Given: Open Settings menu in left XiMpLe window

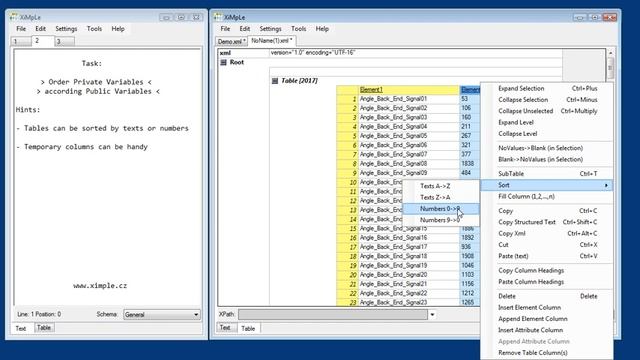Looking at the screenshot, I should [66, 29].
